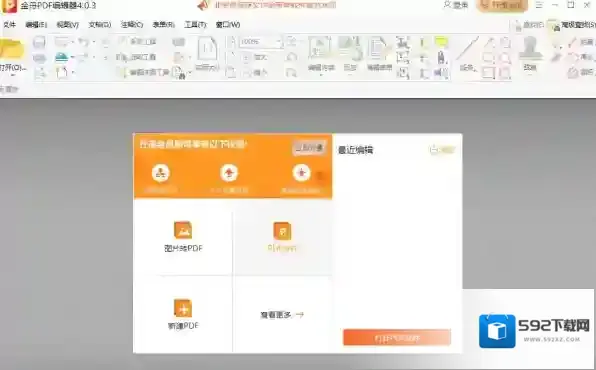The width and height of the screenshot is (596, 370).
Task: Click the orange VIP button in title bar
Action: (x=502, y=5)
